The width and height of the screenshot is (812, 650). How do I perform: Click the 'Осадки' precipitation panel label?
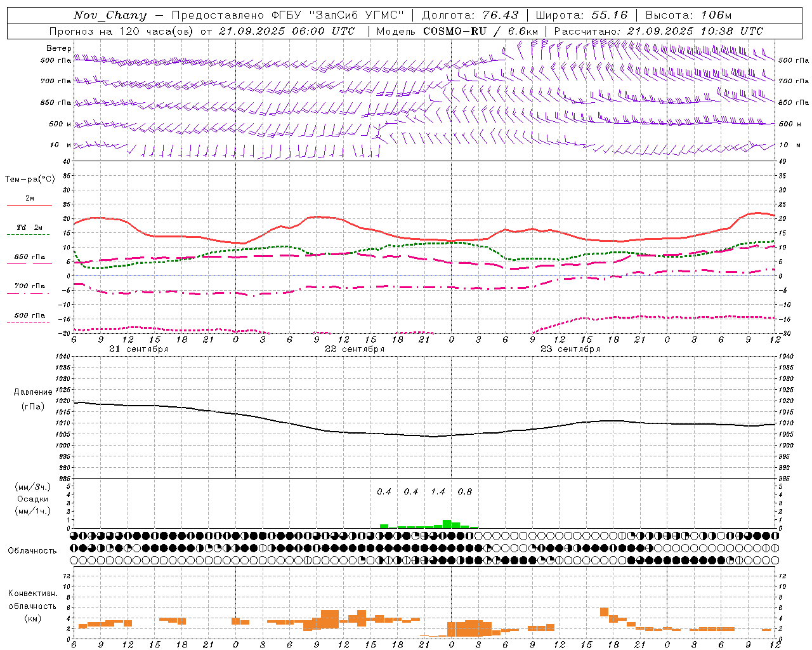pos(33,499)
